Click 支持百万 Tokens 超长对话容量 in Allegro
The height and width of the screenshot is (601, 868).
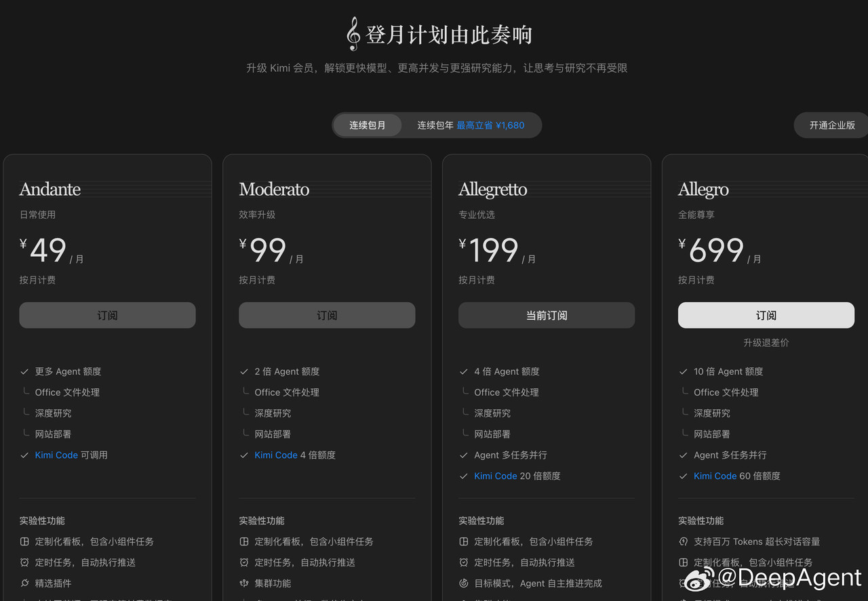point(757,541)
